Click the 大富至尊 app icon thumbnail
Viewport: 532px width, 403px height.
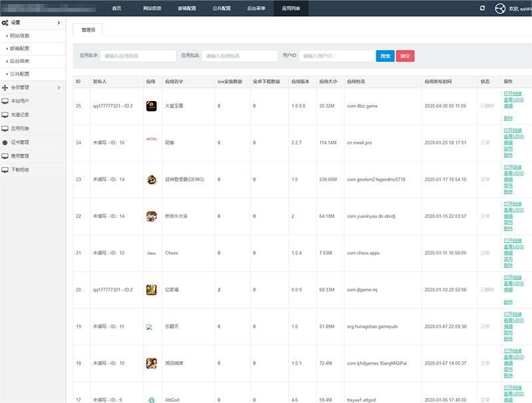pyautogui.click(x=151, y=106)
